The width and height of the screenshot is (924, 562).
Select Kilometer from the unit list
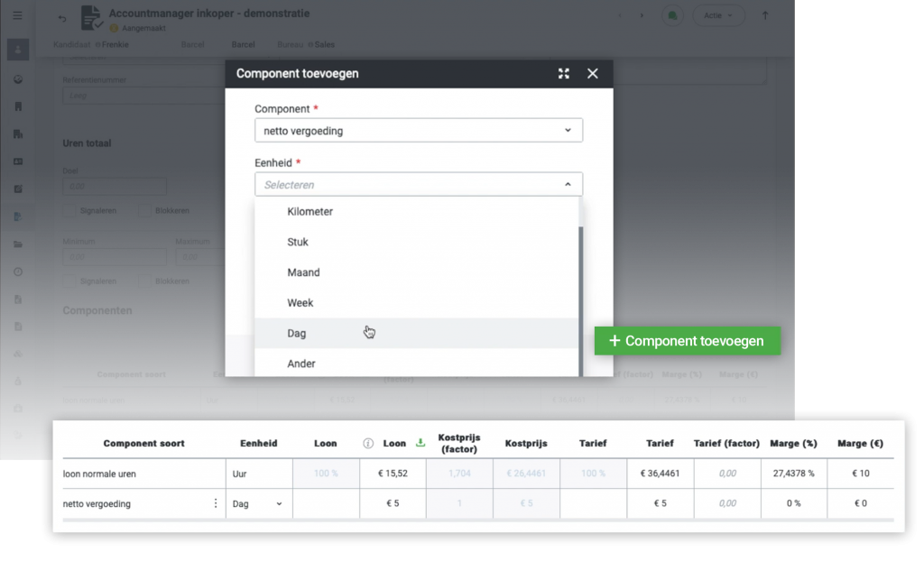[416, 211]
